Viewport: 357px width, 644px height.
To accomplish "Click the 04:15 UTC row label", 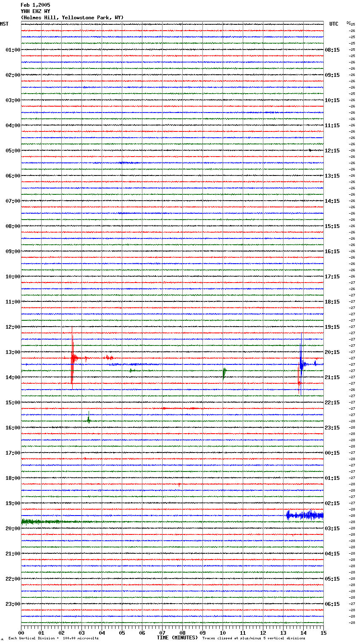I will [332, 554].
